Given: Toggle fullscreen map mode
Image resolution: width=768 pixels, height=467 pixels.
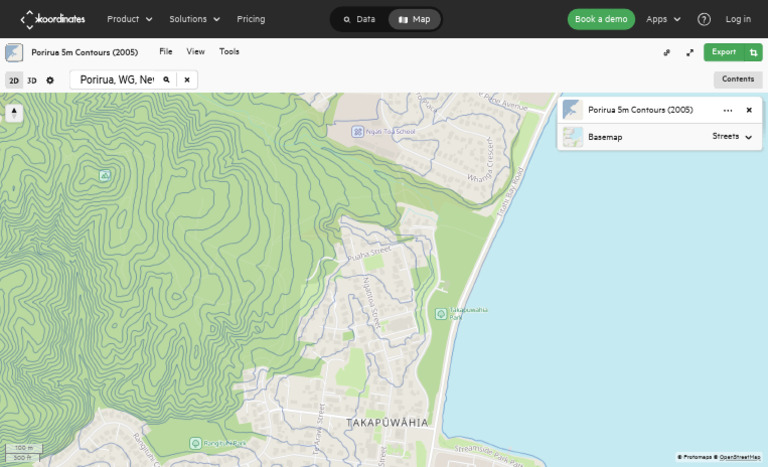Looking at the screenshot, I should (690, 52).
